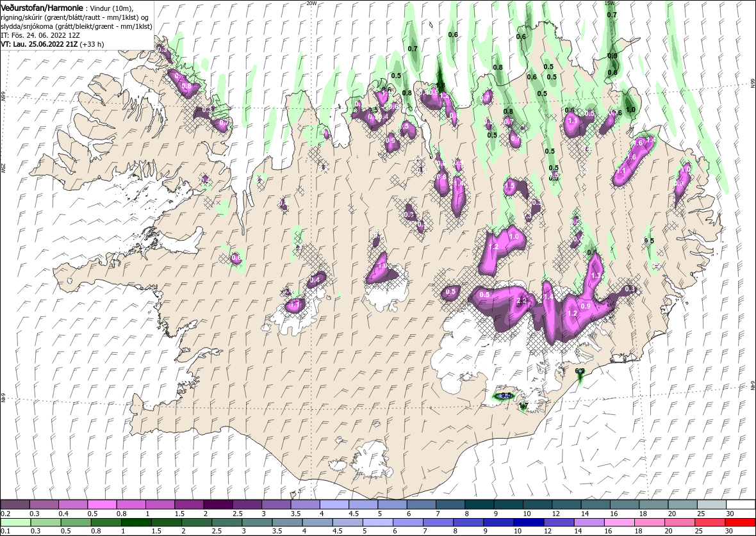Click the 20 pink swatch in the lower rain legend
The height and width of the screenshot is (536, 756).
pyautogui.click(x=679, y=523)
